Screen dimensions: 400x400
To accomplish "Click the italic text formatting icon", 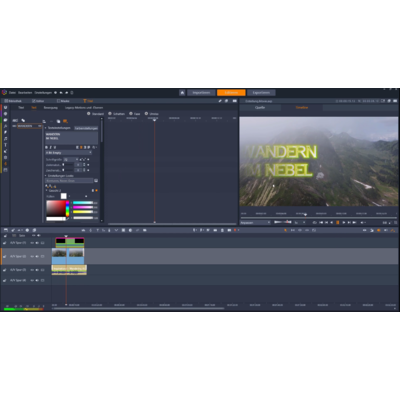I will click(x=51, y=147).
